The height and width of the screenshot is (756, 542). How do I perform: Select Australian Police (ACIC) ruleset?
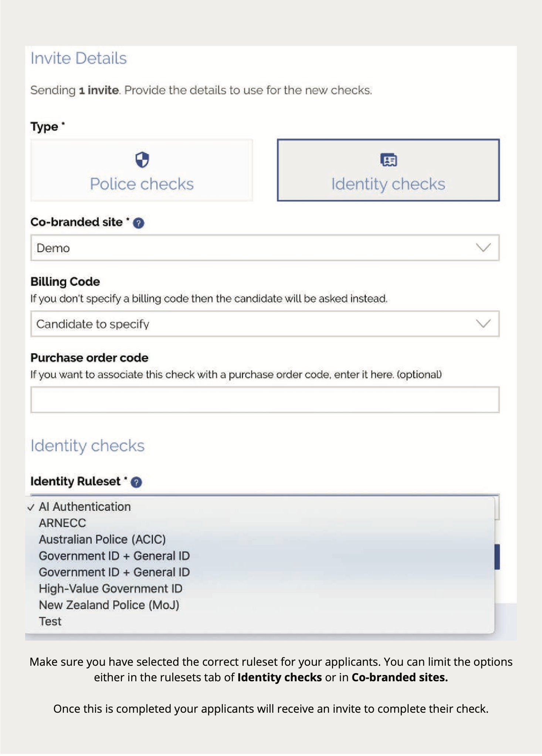click(x=102, y=539)
